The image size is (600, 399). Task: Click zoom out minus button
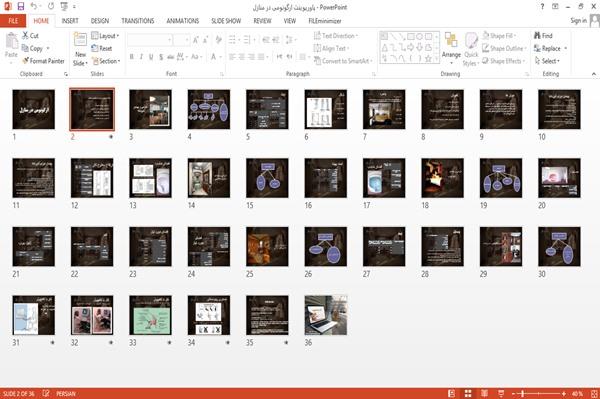point(514,393)
